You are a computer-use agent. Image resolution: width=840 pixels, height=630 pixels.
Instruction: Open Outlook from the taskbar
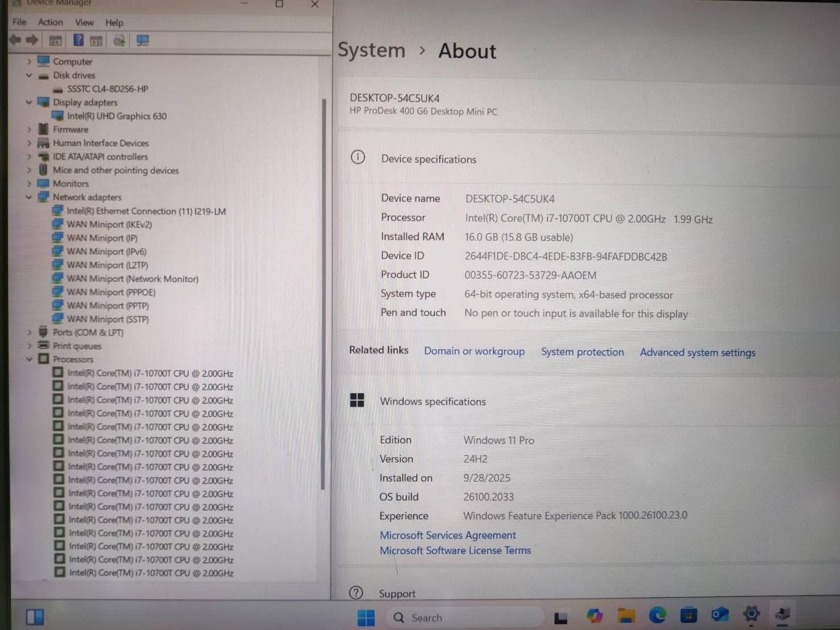[x=719, y=615]
